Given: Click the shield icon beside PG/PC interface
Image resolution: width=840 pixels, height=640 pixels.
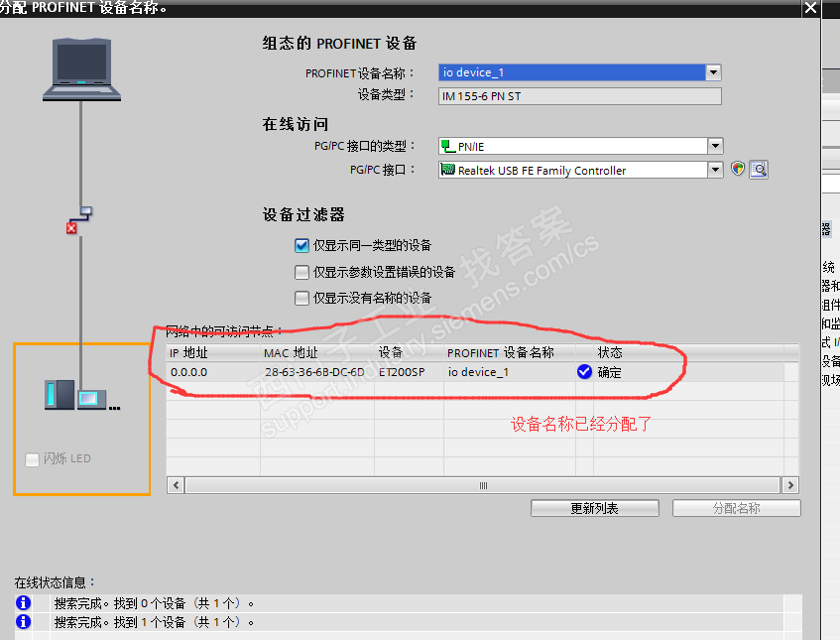Looking at the screenshot, I should (x=738, y=169).
